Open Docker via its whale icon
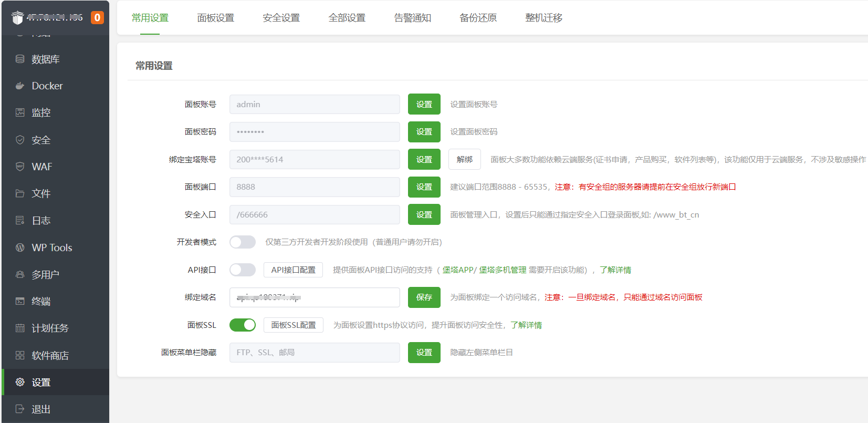This screenshot has height=423, width=868. tap(20, 86)
